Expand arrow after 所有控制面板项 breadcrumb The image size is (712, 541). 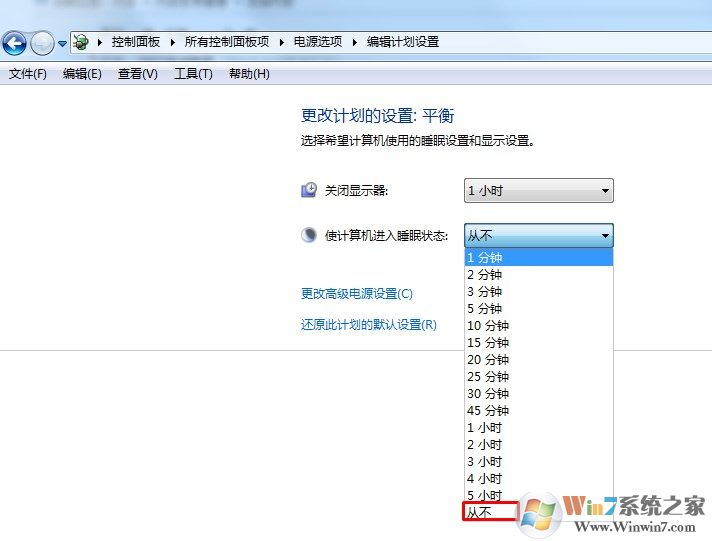click(282, 42)
